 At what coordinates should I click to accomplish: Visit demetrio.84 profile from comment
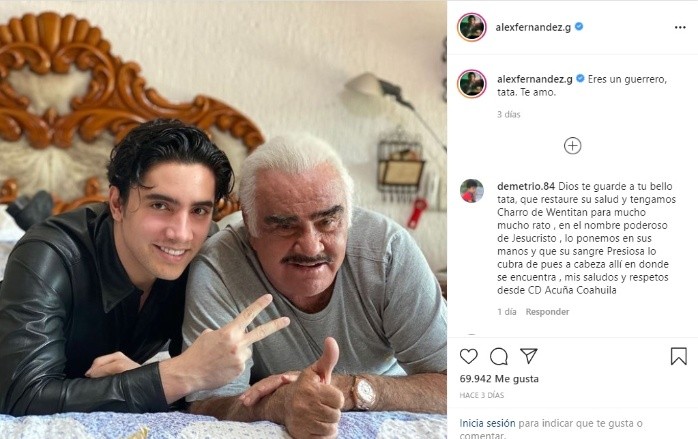(x=526, y=186)
